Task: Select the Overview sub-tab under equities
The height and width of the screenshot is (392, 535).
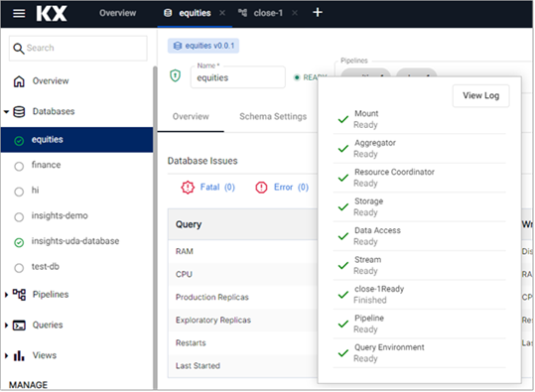Action: point(191,117)
